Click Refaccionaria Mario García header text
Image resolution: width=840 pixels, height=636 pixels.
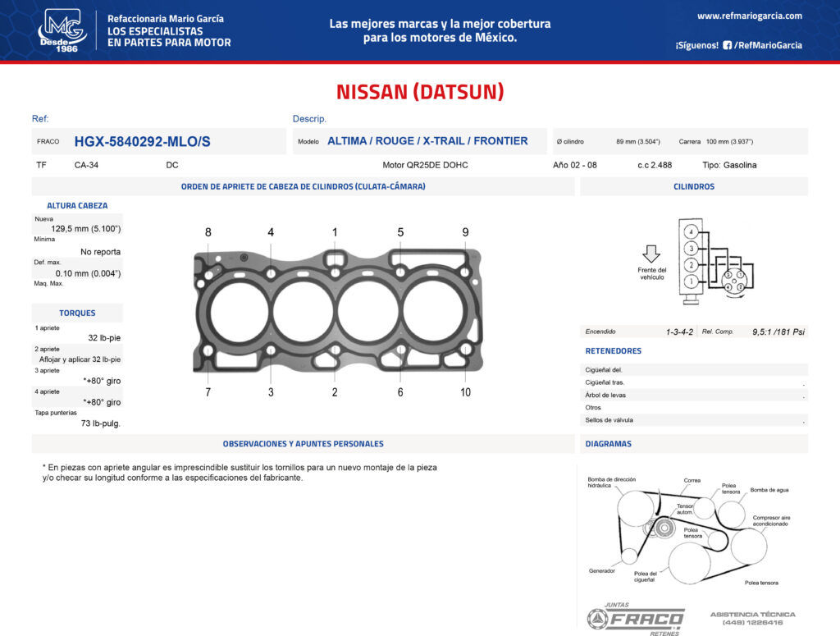tap(166, 19)
